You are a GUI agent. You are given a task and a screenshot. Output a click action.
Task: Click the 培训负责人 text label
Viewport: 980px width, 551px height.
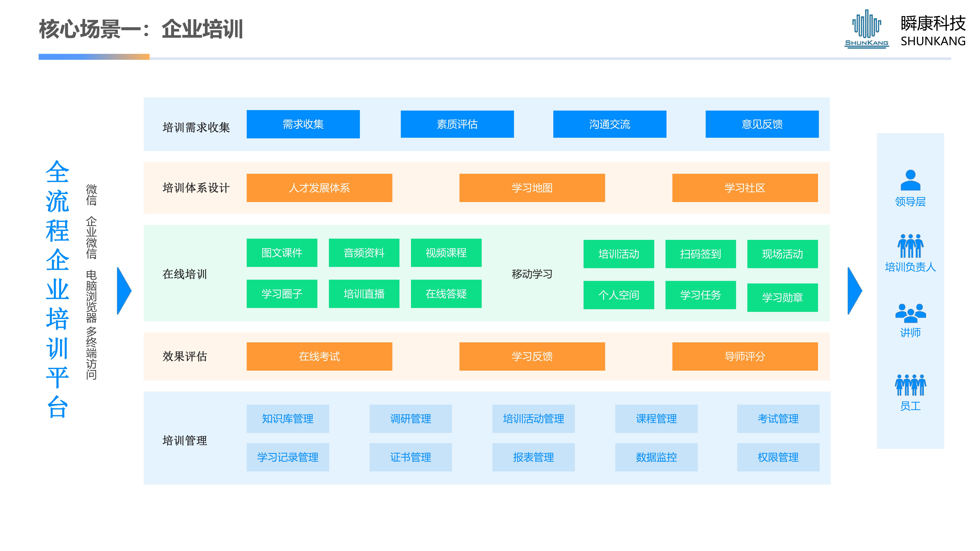910,267
